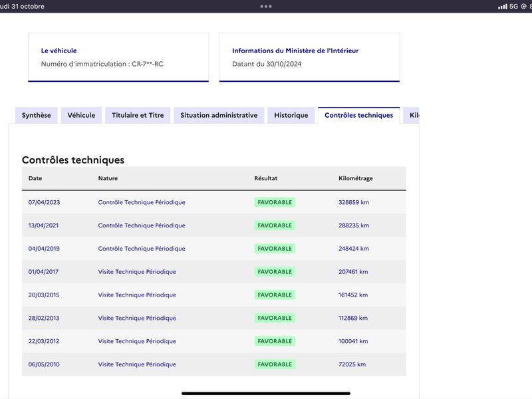The height and width of the screenshot is (399, 532).
Task: Click the 328859 km mileage value
Action: click(x=354, y=202)
